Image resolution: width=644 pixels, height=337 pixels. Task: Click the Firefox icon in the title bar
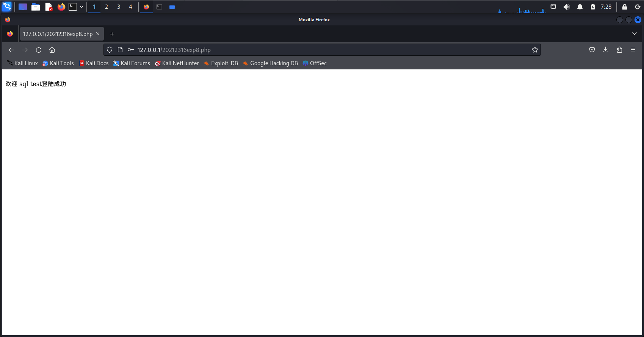(8, 20)
